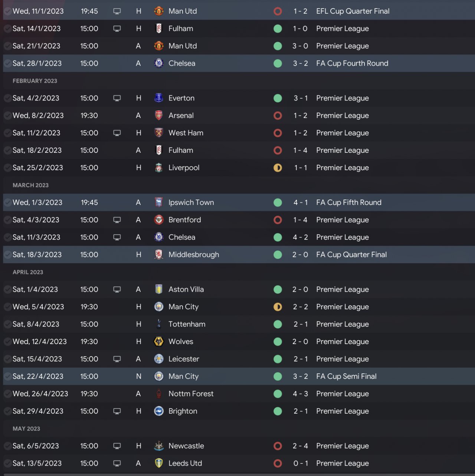The height and width of the screenshot is (476, 475).
Task: Click the TV icon on Aston Villa fixture
Action: click(117, 290)
